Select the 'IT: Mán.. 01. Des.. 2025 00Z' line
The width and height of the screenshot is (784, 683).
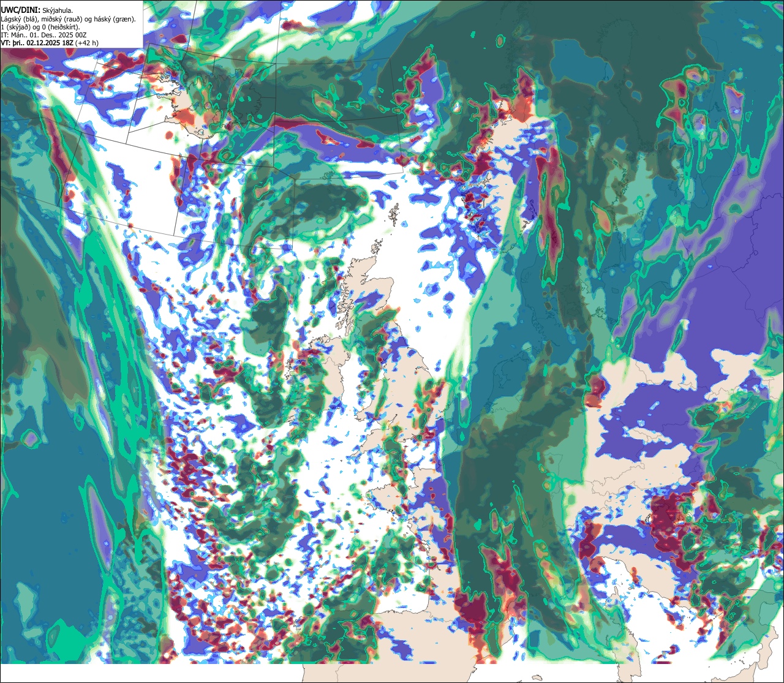[44, 35]
